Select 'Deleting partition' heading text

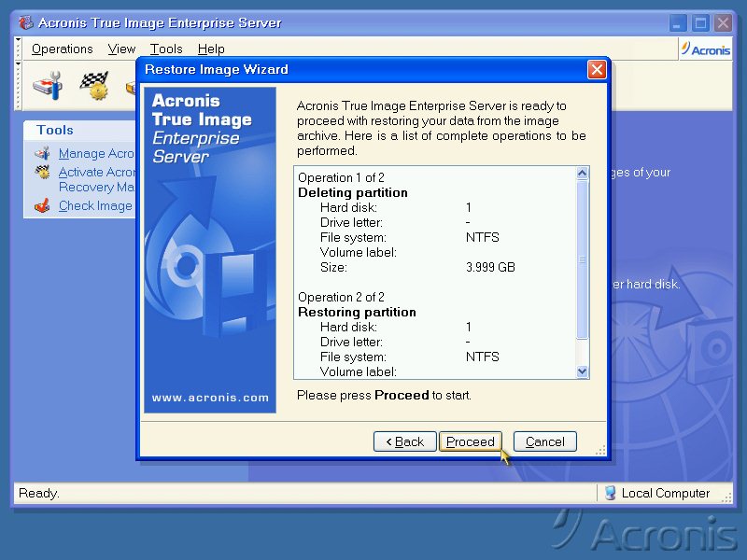(353, 192)
